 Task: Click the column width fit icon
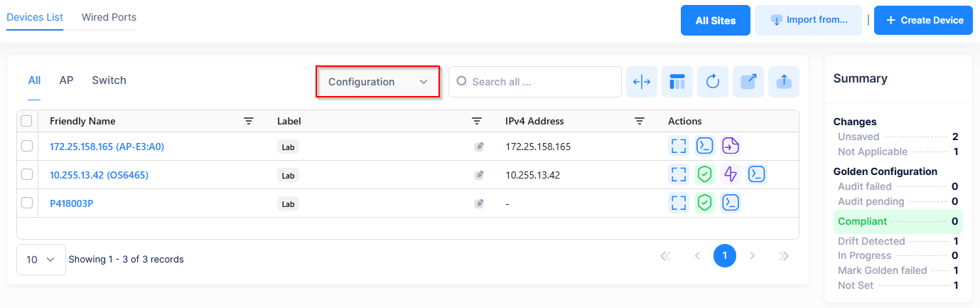pos(641,82)
